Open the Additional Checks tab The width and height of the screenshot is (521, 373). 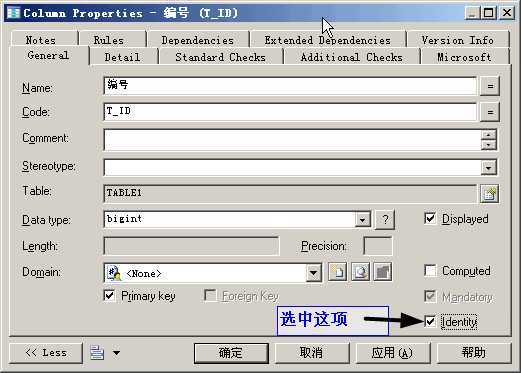tap(351, 57)
